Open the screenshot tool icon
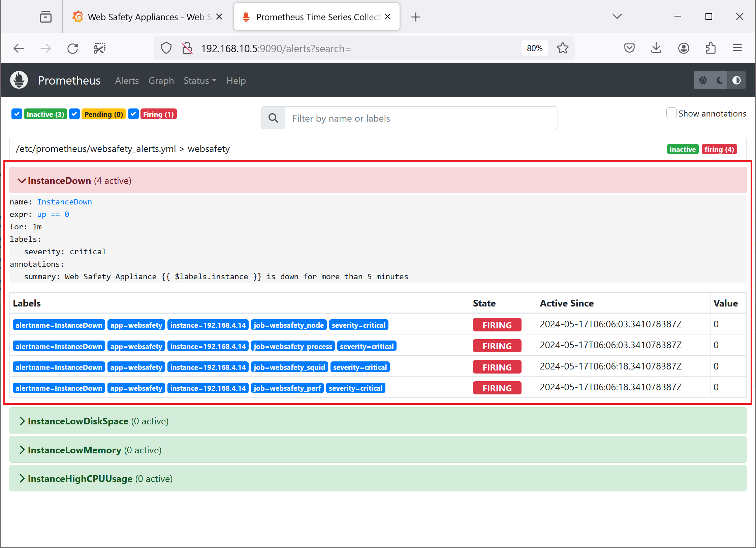 (x=100, y=49)
